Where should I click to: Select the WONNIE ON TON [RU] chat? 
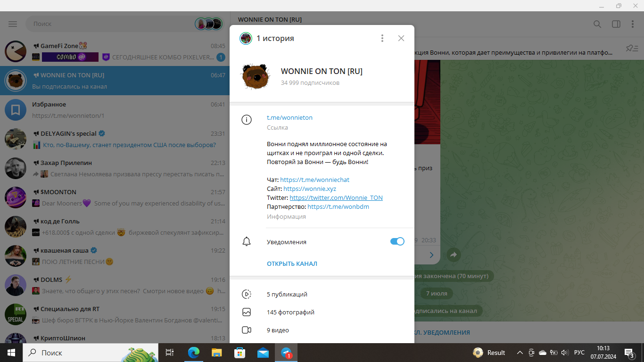(115, 81)
